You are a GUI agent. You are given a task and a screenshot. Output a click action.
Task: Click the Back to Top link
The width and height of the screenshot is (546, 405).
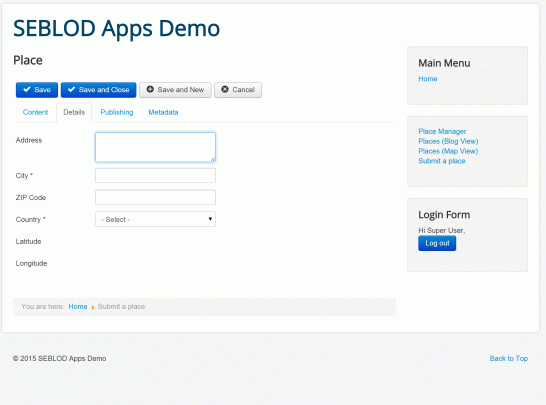508,358
